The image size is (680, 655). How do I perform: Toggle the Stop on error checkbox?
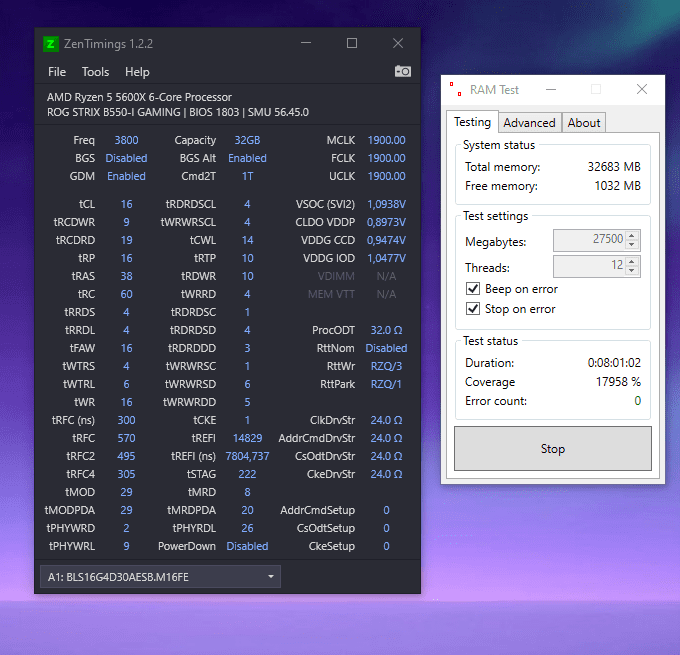tap(473, 309)
